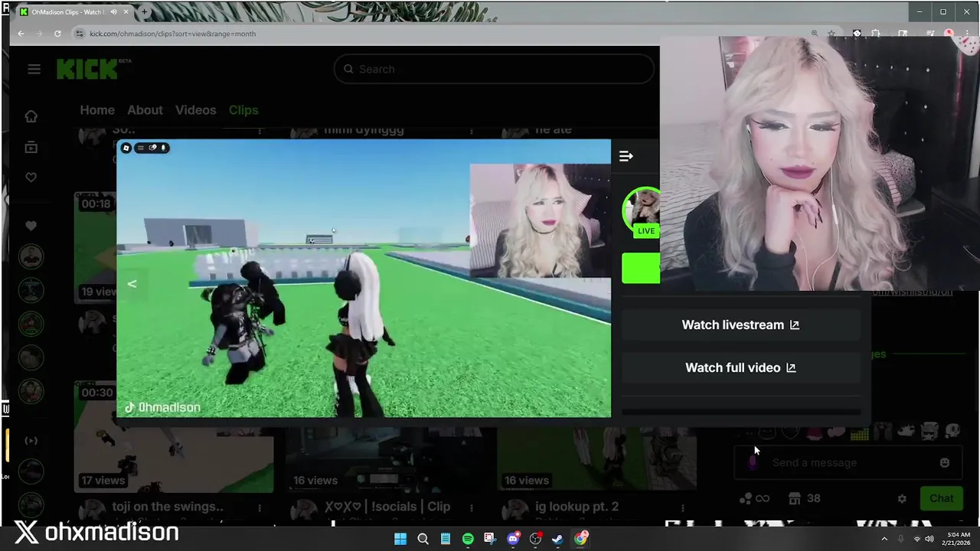The width and height of the screenshot is (980, 551).
Task: Collapse the clip side panel with the arrow icon
Action: [626, 156]
